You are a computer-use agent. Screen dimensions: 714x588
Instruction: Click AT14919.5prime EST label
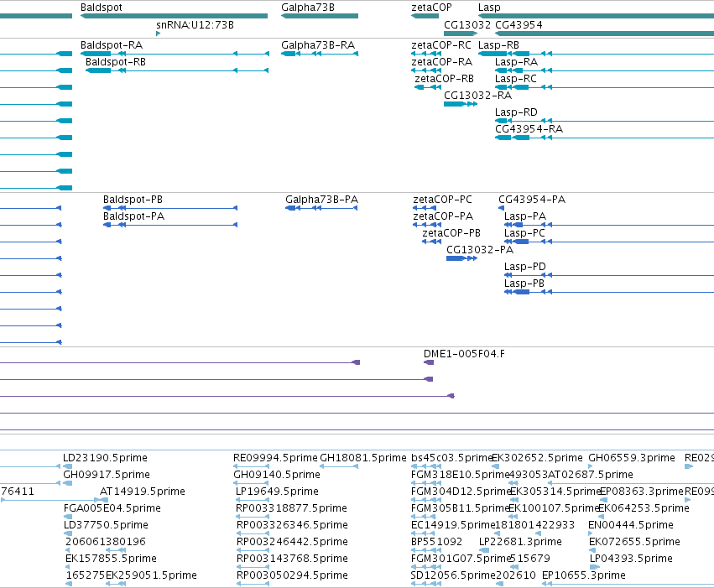click(143, 492)
